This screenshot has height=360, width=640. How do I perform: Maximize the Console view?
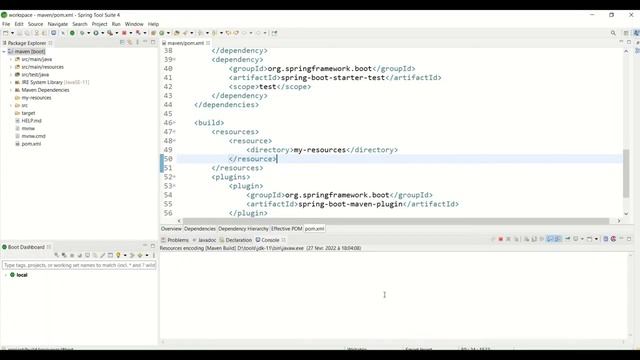pos(629,239)
